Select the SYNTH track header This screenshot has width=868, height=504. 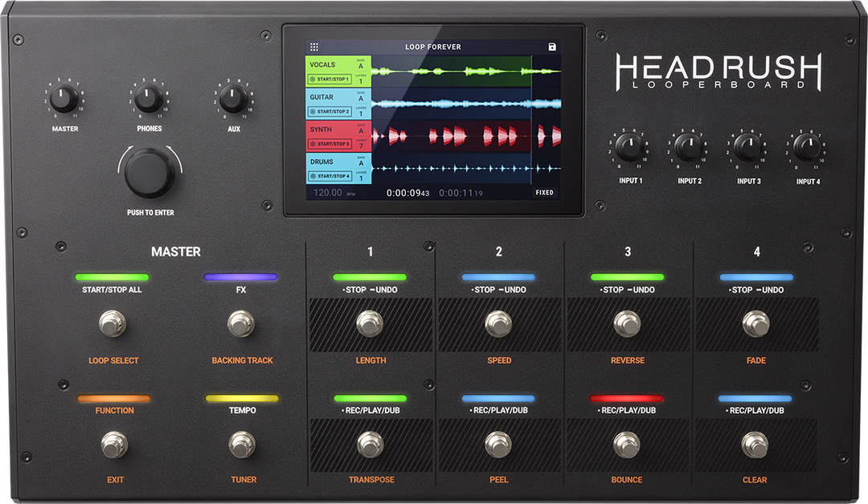pyautogui.click(x=321, y=129)
